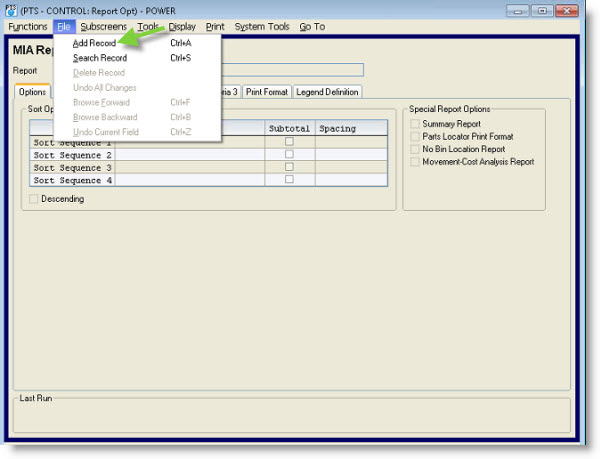Screen dimensions: 600x459
Task: Open the Print menu
Action: [215, 27]
